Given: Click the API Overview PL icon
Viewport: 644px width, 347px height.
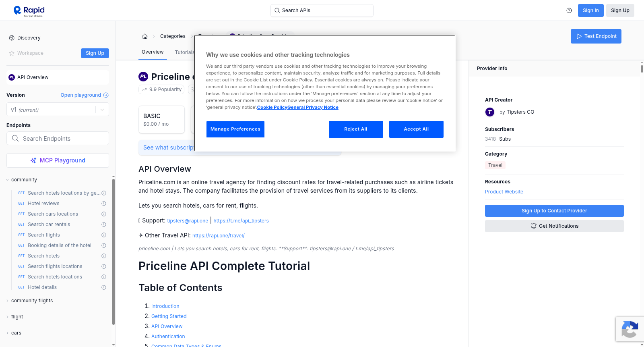Looking at the screenshot, I should pyautogui.click(x=12, y=77).
